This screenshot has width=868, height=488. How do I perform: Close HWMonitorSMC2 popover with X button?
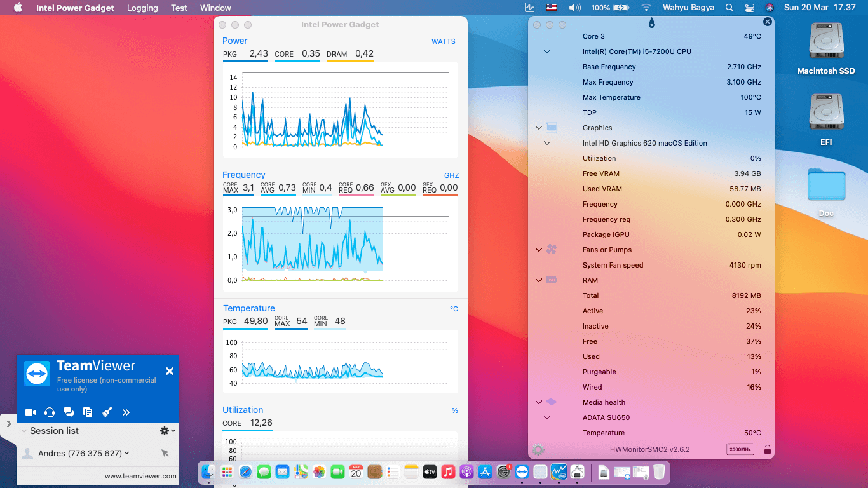point(767,22)
